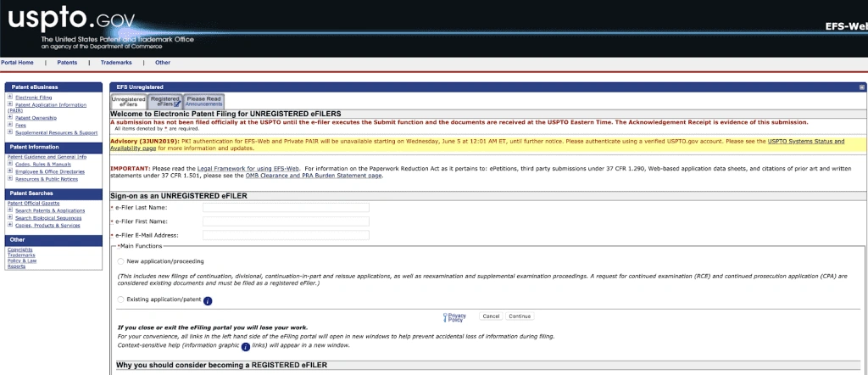868x375 pixels.
Task: Click the 'Patent Searches' sidebar header
Action: click(x=53, y=193)
